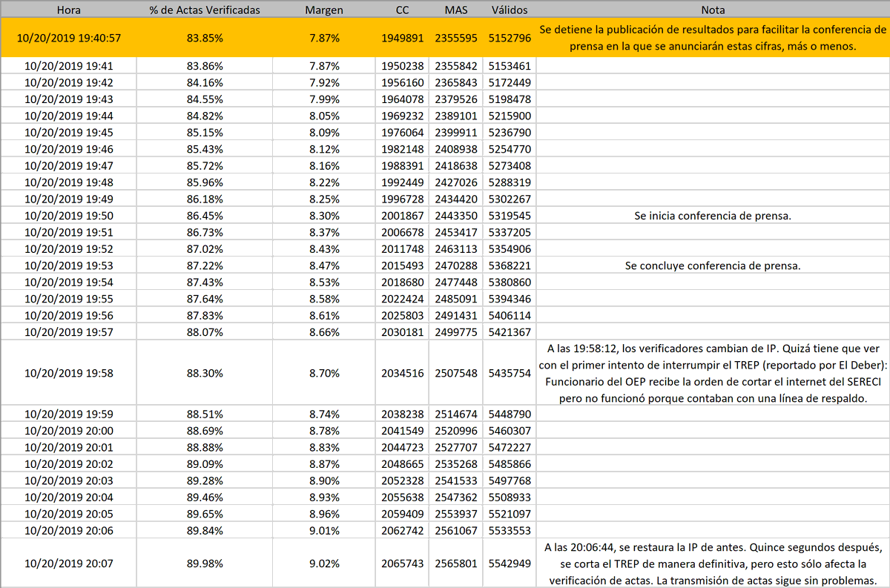Click the '% de Actas Verificadas' header
This screenshot has width=890, height=588.
click(205, 10)
